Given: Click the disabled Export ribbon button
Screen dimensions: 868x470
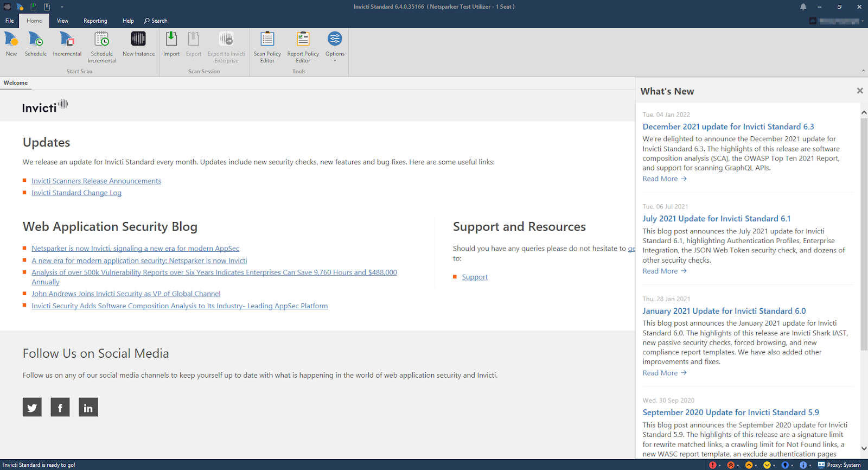Looking at the screenshot, I should [194, 44].
